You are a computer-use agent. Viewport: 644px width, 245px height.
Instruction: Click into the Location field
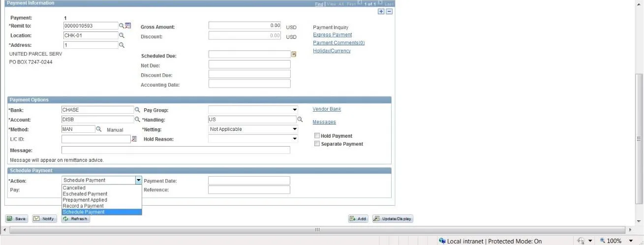tap(91, 35)
